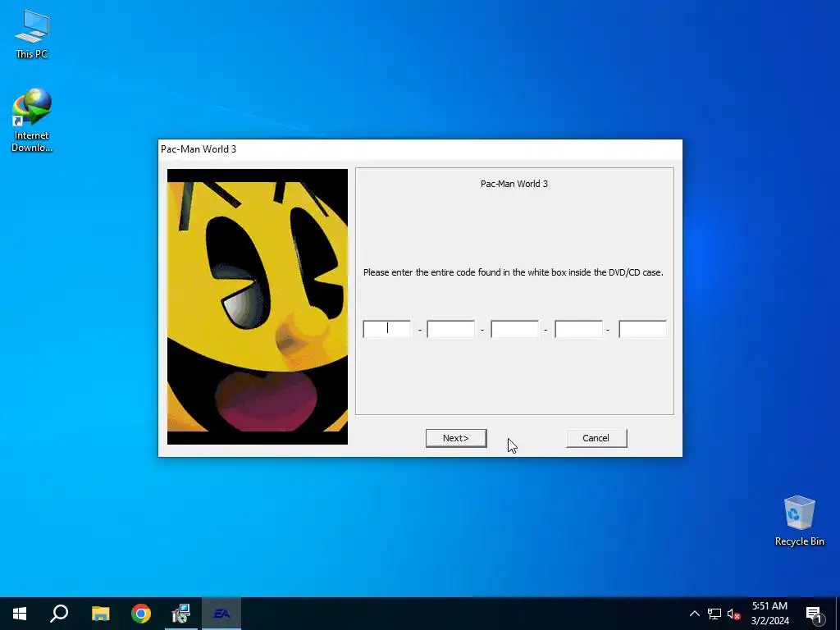840x630 pixels.
Task: Click the Next> button in installer
Action: (456, 438)
